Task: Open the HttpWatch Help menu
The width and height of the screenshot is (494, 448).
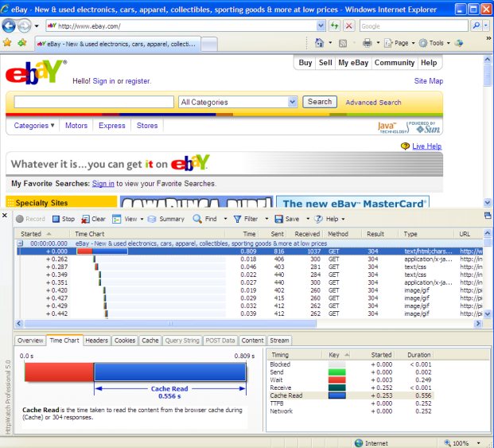Action: (x=329, y=219)
